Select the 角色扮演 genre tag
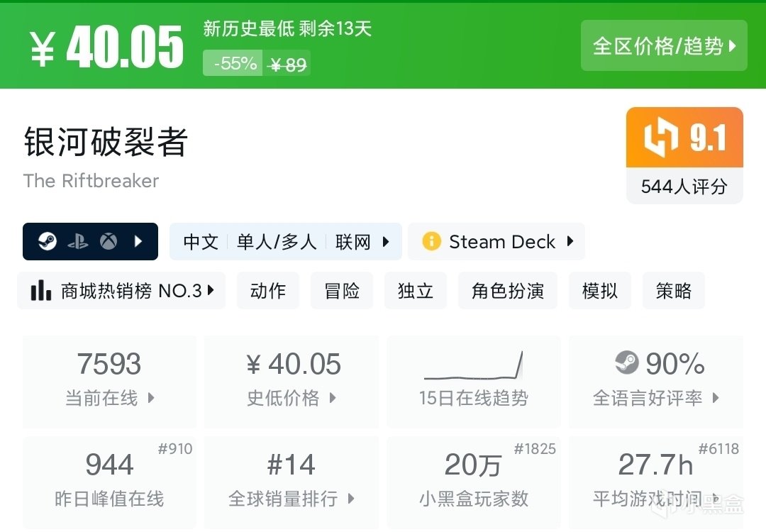The height and width of the screenshot is (532, 766). (508, 291)
